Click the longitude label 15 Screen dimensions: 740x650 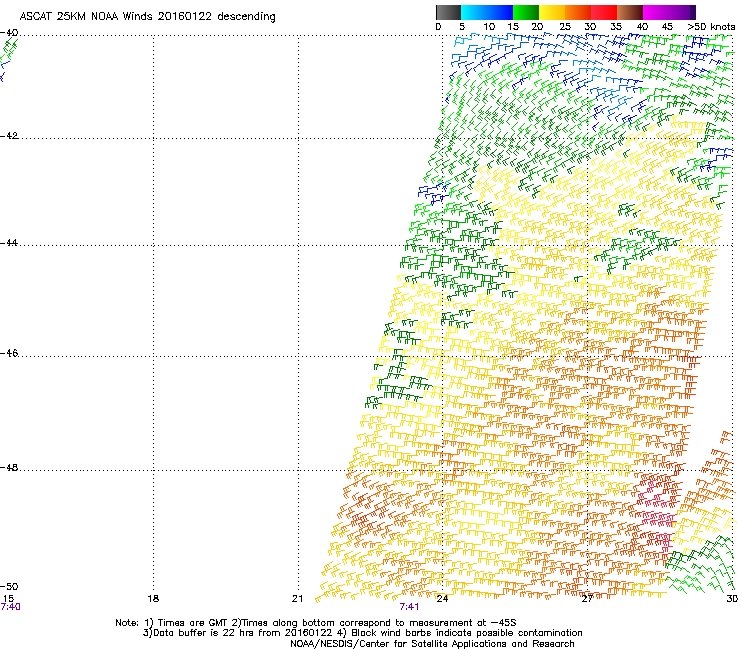pyautogui.click(x=8, y=598)
